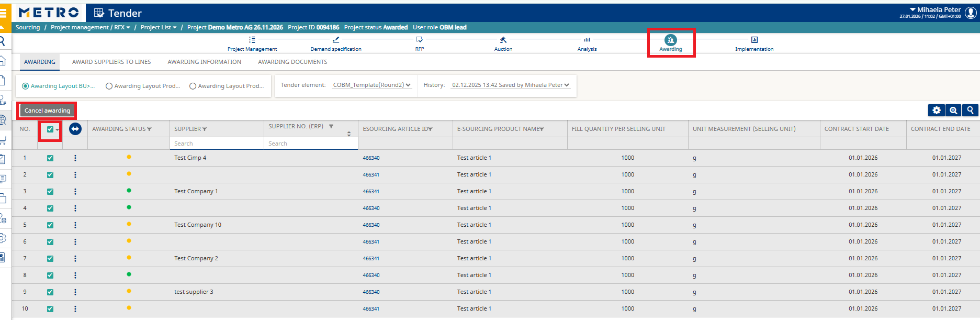Open AWARD SUPPLIERS TO LINES tab

[111, 62]
